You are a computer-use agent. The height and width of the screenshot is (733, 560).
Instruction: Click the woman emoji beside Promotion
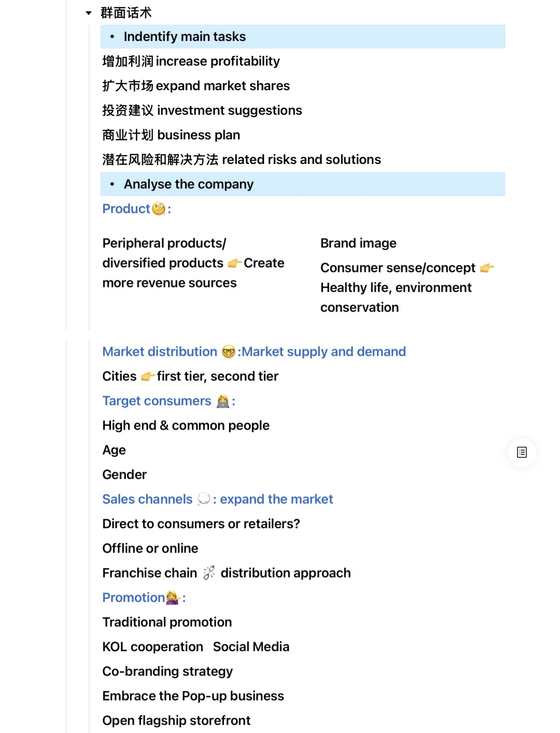[173, 598]
